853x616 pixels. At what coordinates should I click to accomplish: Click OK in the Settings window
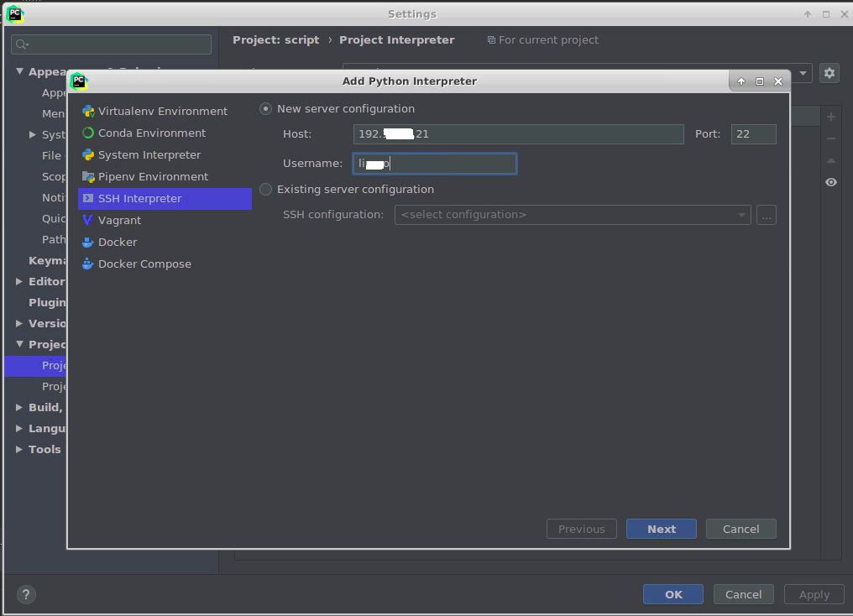point(673,594)
